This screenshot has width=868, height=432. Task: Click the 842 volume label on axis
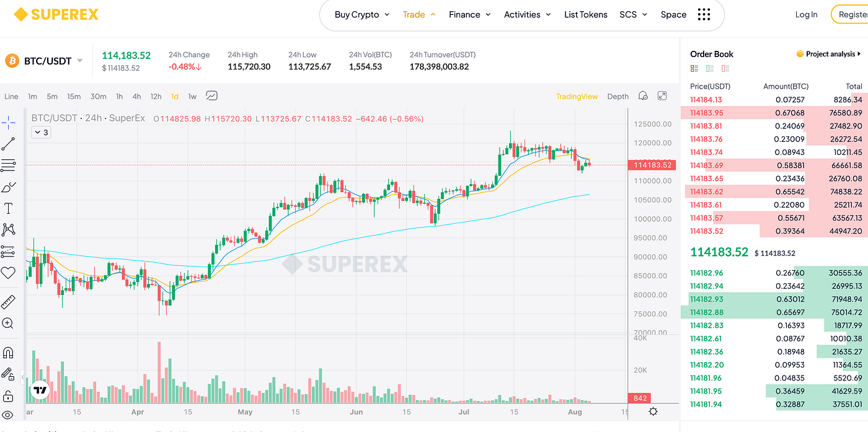click(640, 398)
